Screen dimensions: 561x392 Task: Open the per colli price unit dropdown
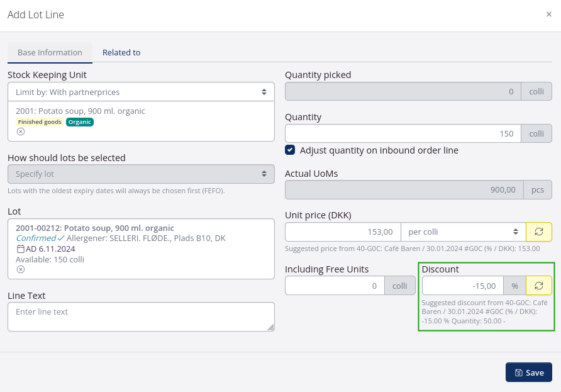[x=463, y=232]
